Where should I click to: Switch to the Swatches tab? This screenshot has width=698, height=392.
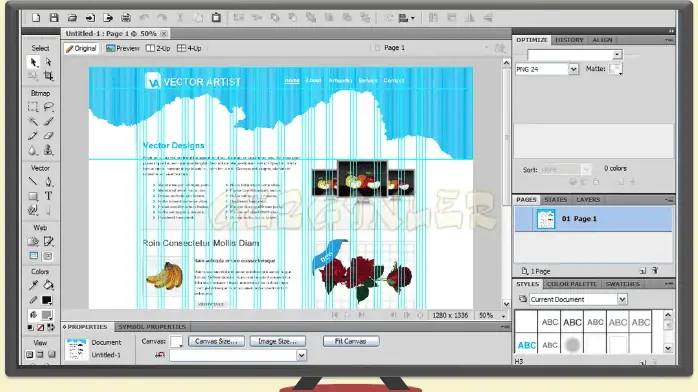point(622,284)
